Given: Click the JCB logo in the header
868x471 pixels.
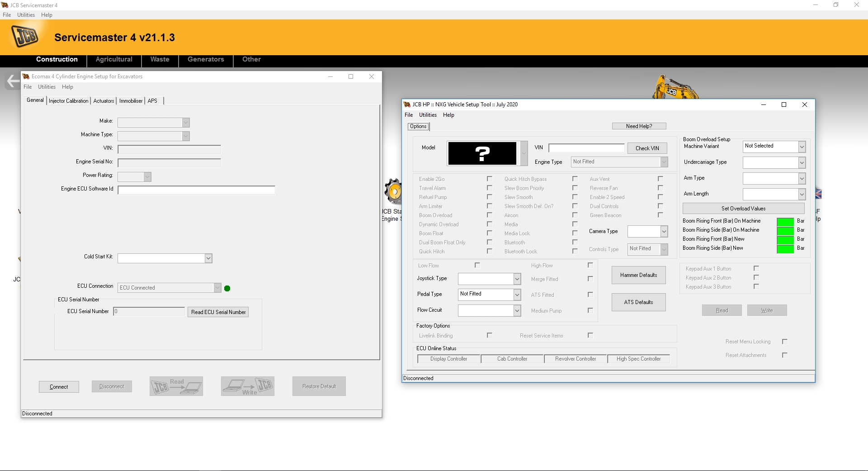Looking at the screenshot, I should [25, 36].
